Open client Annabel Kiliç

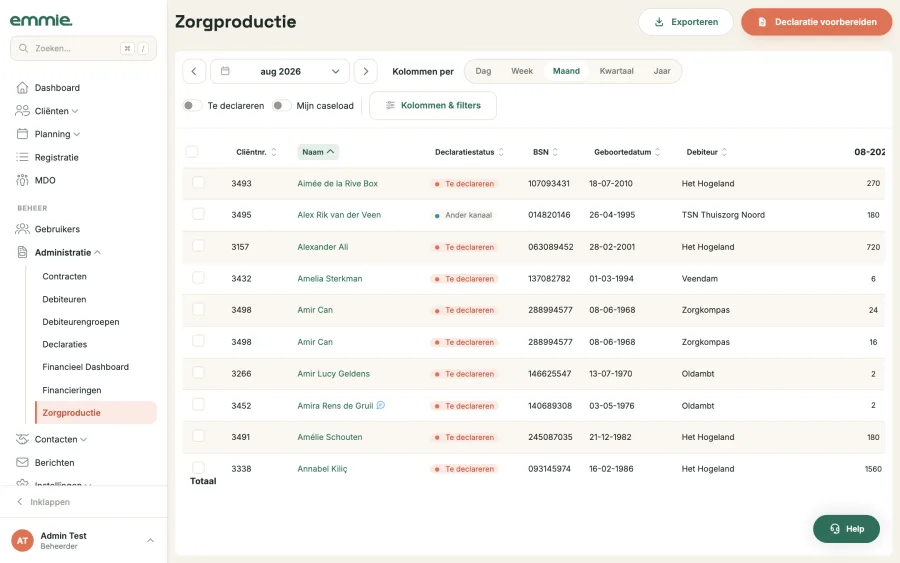[x=322, y=469]
